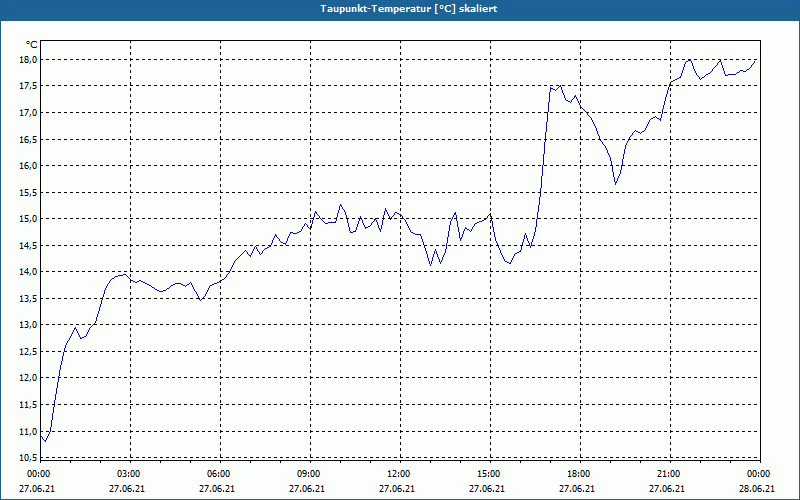Image resolution: width=800 pixels, height=500 pixels.
Task: Click the 11,5 y-axis label
Action: pos(28,405)
